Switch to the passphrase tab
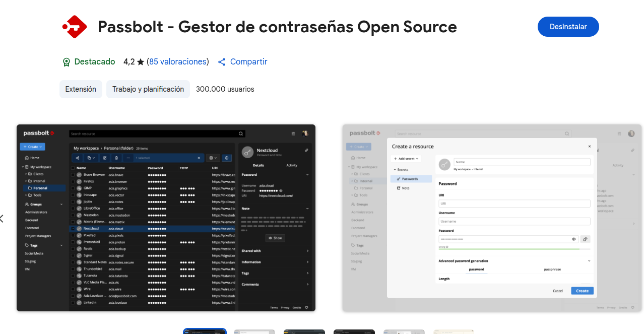Screen dimensions: 644x334 tap(552, 270)
